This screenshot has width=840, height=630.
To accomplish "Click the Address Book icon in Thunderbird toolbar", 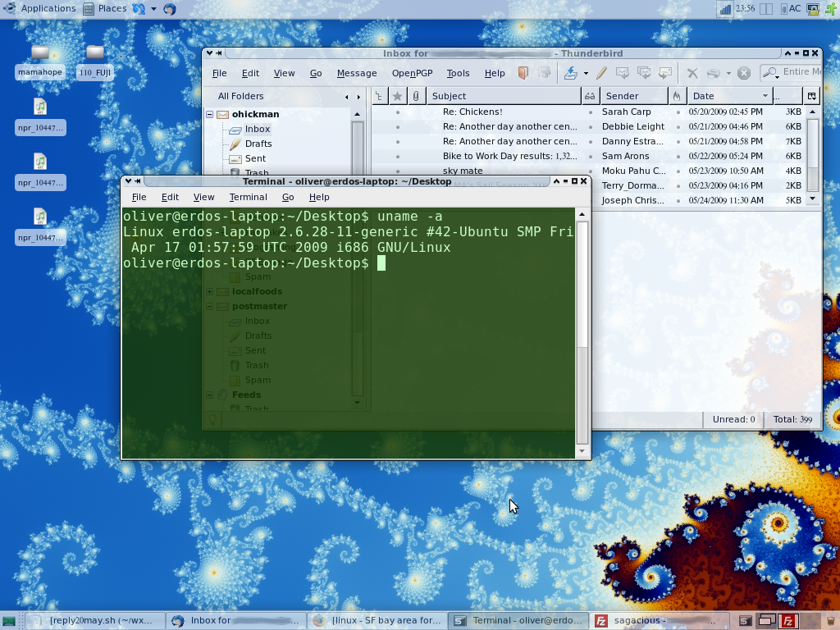I will click(x=523, y=73).
